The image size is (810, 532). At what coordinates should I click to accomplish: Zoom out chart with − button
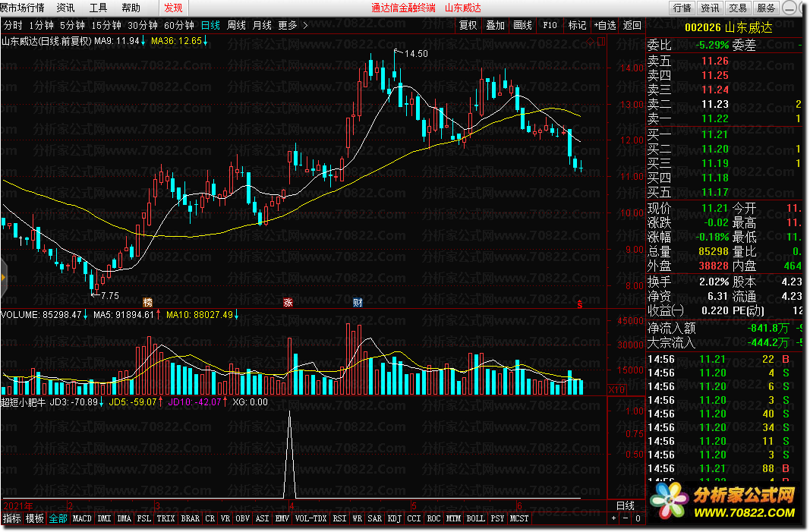pos(626,518)
